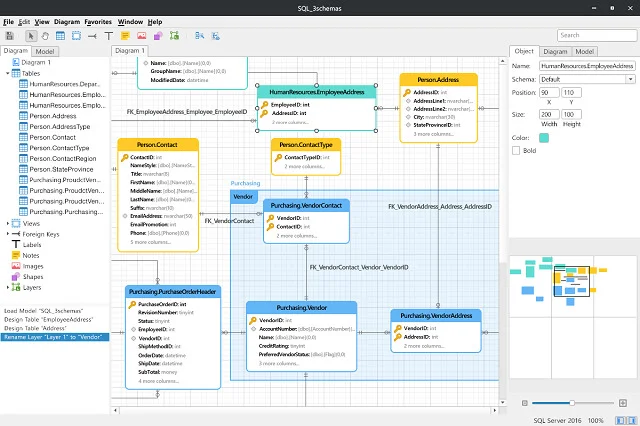
Task: Select the yellow note tool
Action: [x=125, y=36]
